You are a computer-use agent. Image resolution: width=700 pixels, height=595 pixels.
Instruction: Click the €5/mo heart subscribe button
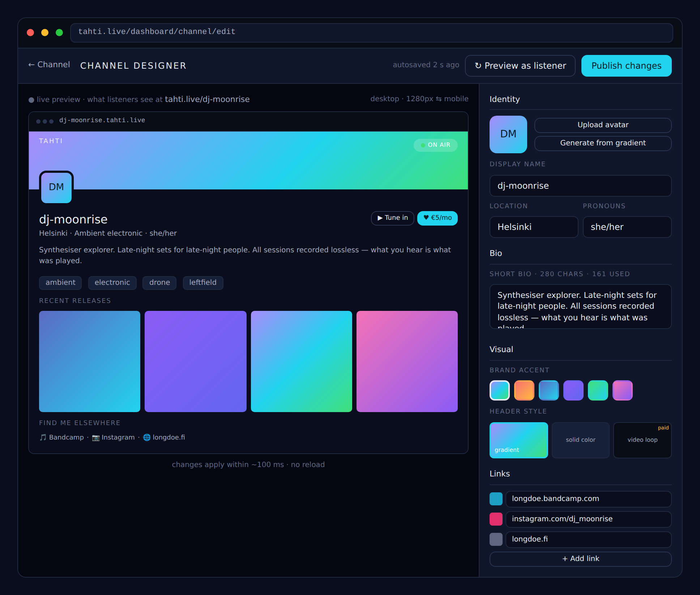pos(437,218)
